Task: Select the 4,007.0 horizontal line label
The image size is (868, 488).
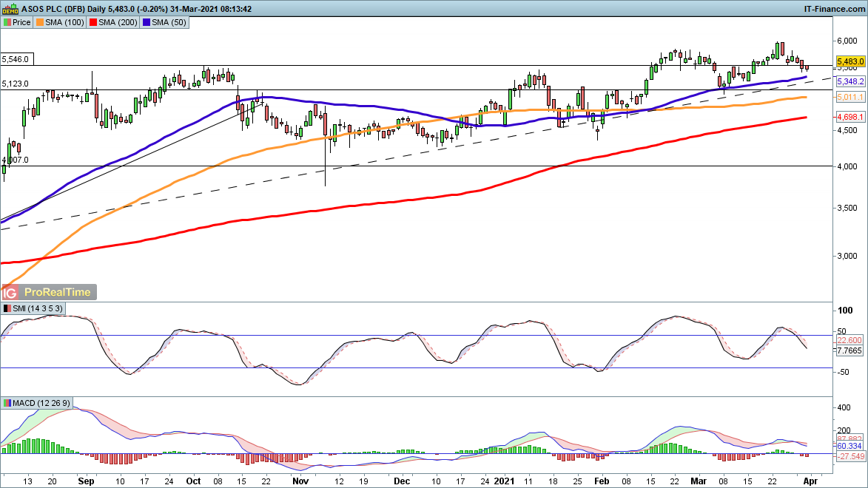Action: point(15,160)
